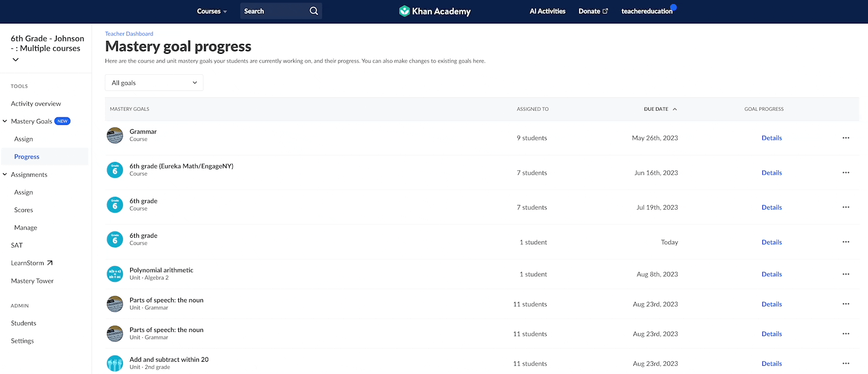View Details for Grammar course
Image resolution: width=868 pixels, height=374 pixels.
click(x=772, y=138)
